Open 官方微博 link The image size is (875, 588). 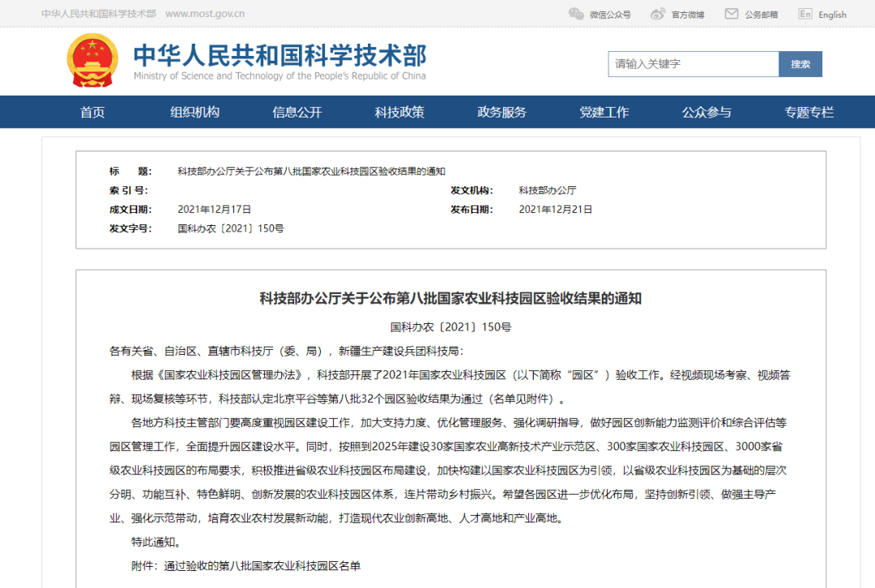[688, 15]
